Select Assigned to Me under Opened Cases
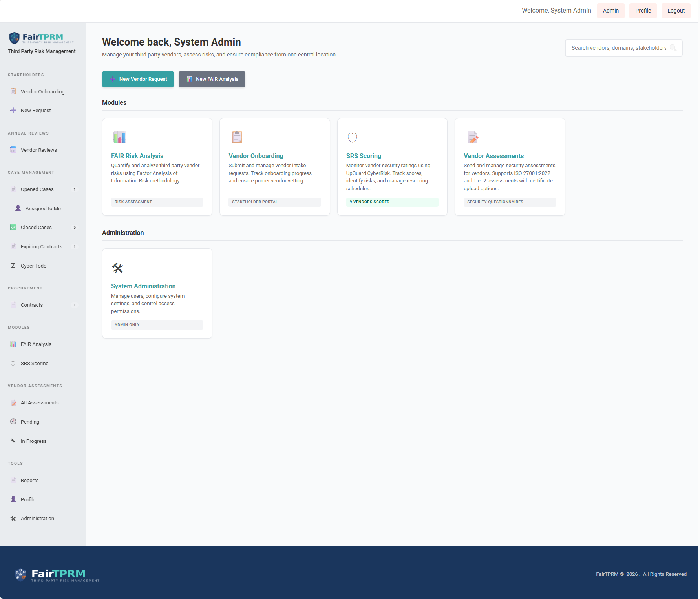This screenshot has width=700, height=599. (x=43, y=209)
